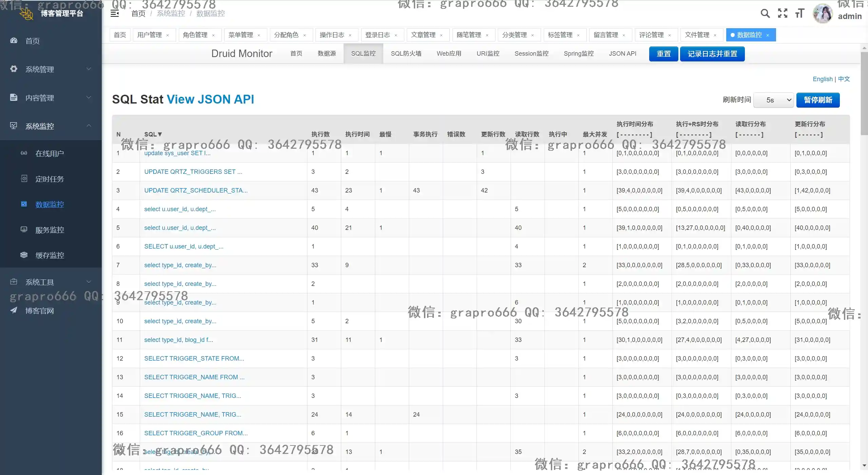
Task: Open 缓存监控 in the sidebar
Action: [50, 256]
